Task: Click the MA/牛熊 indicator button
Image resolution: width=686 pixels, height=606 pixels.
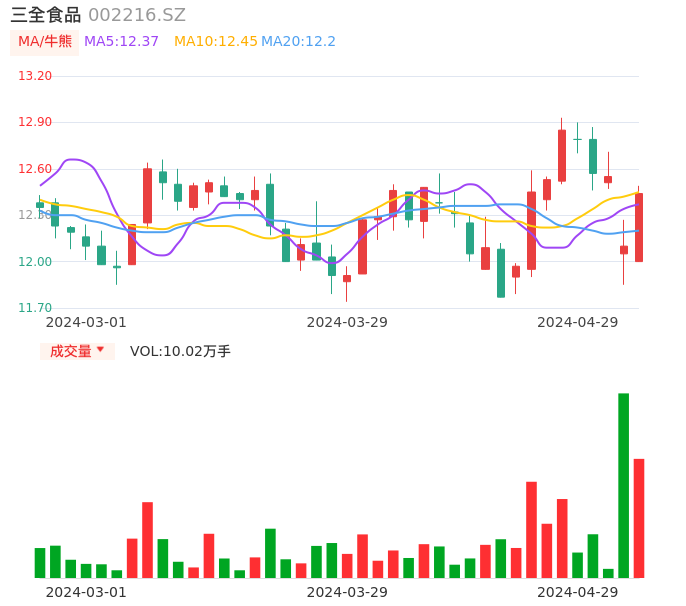Action: click(45, 42)
